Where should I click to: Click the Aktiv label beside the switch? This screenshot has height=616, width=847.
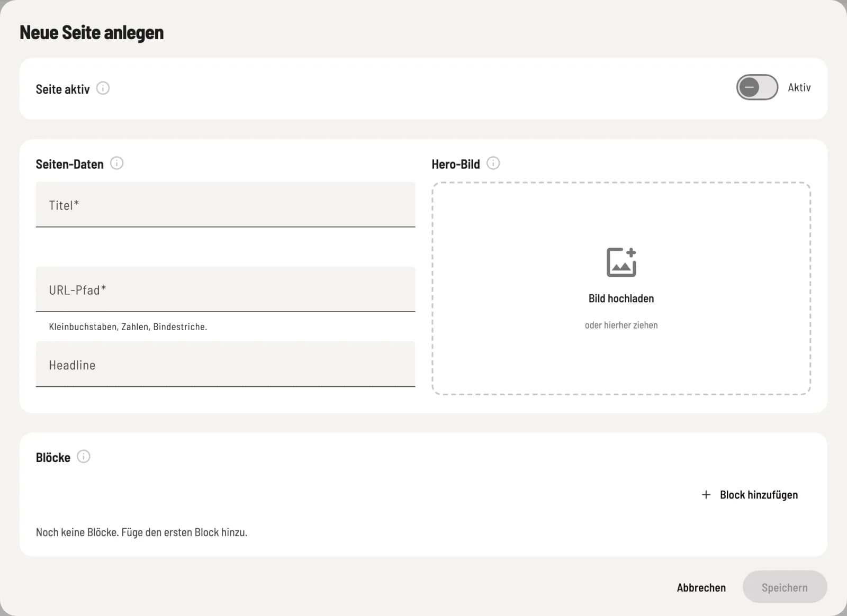[799, 88]
